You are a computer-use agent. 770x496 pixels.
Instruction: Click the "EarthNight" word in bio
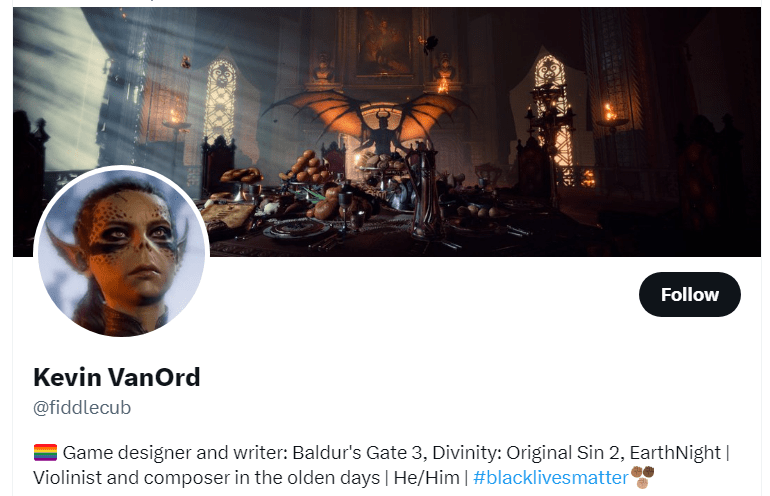coord(675,452)
